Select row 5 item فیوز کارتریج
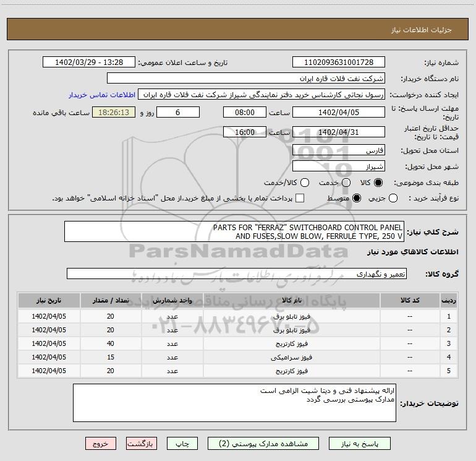This screenshot has height=461, width=476. tap(291, 371)
